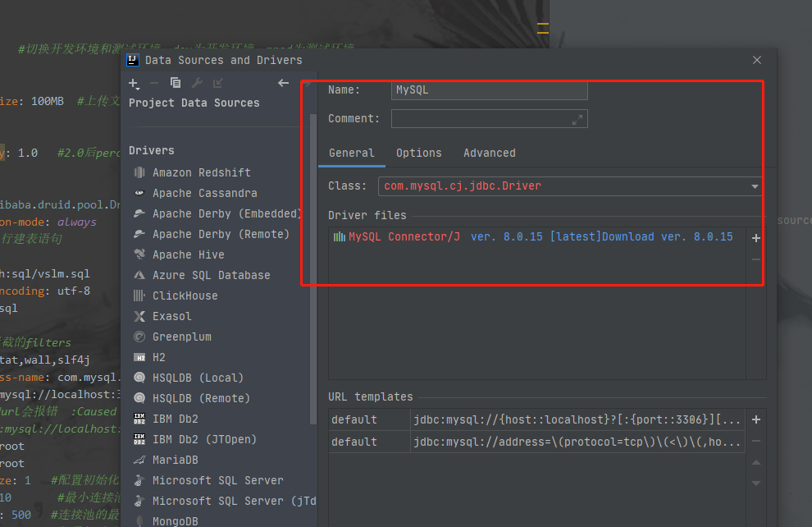Screen dimensions: 812x527
Task: Open the MongoDB driver entry
Action: pos(189,521)
